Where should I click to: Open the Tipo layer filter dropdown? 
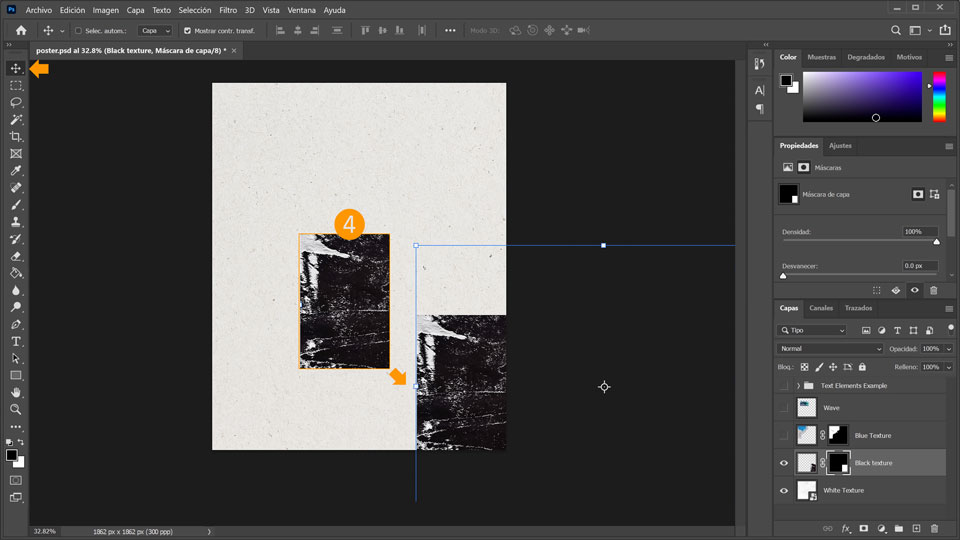(812, 331)
